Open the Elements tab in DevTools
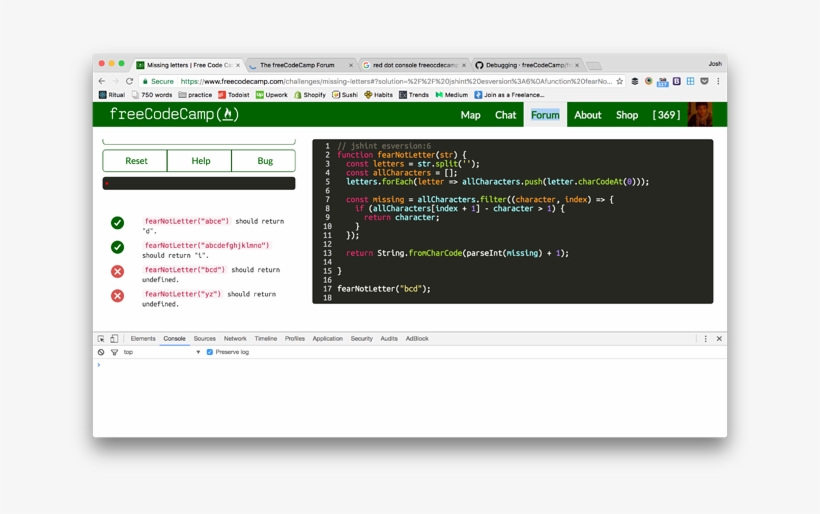The image size is (820, 514). pyautogui.click(x=143, y=339)
